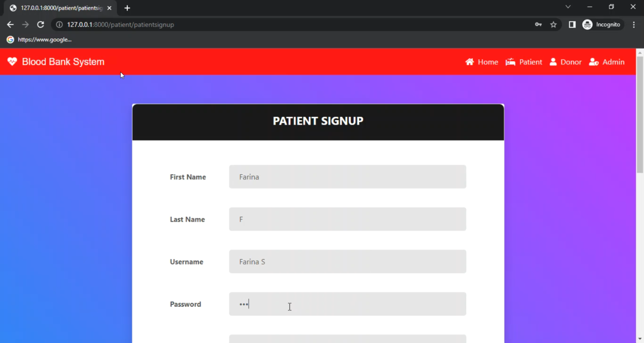Focus the Username text field

click(347, 262)
